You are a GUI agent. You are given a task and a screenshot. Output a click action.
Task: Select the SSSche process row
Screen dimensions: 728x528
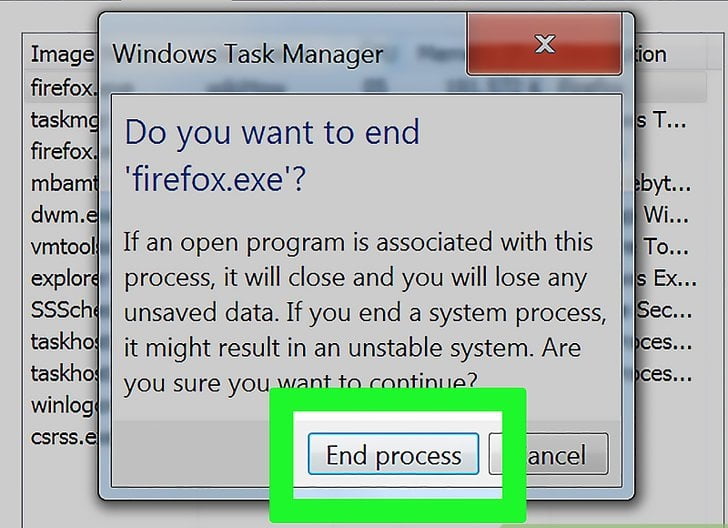coord(64,310)
